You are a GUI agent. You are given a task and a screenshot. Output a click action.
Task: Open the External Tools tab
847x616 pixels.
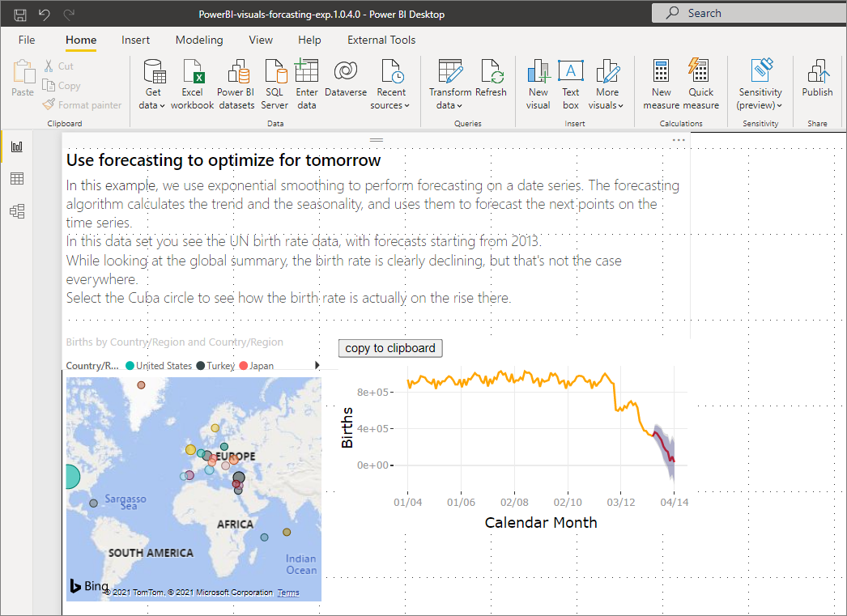click(x=381, y=40)
